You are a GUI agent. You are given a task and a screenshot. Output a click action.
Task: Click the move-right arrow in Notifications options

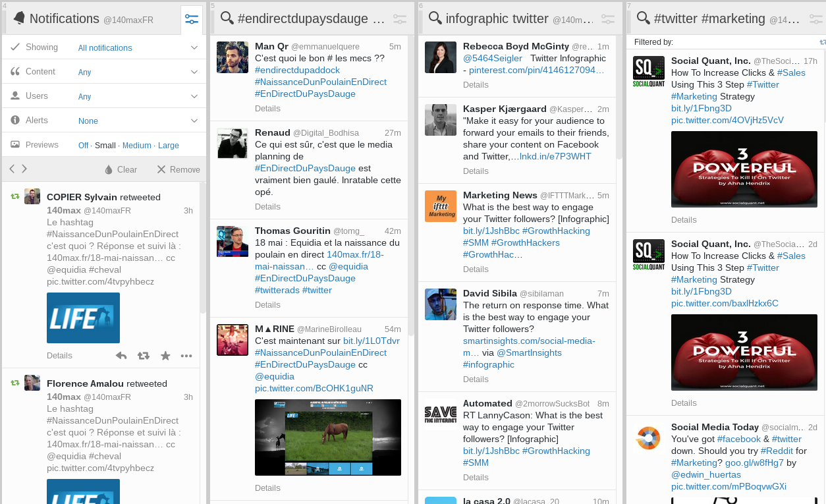[x=24, y=169]
